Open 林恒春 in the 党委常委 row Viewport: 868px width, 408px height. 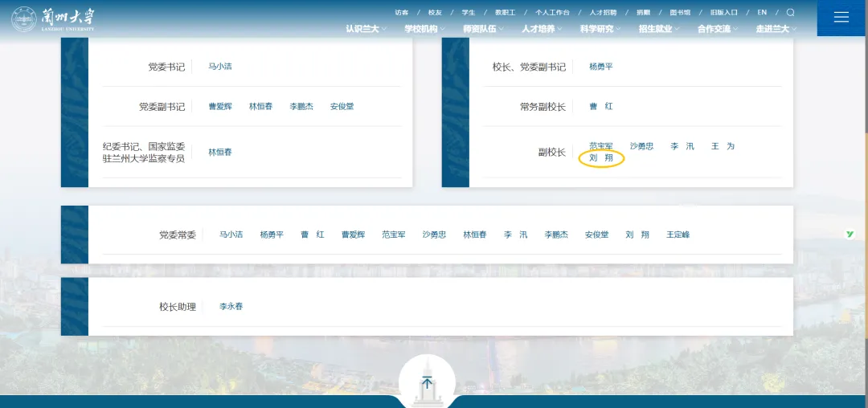[475, 235]
